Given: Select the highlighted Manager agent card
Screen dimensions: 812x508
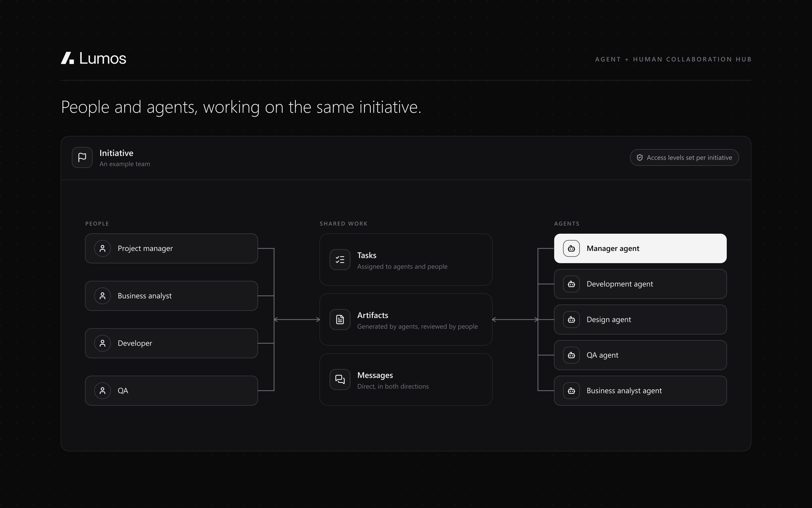Looking at the screenshot, I should (640, 249).
